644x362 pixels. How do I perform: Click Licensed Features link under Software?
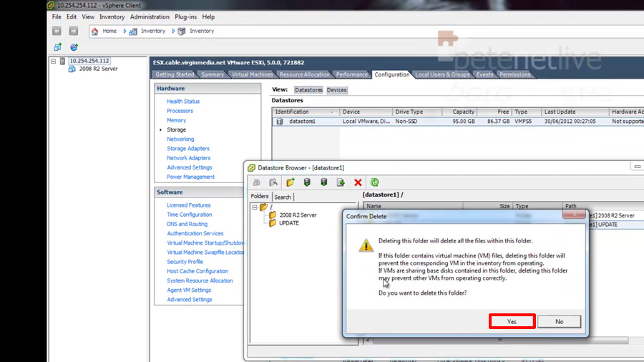pyautogui.click(x=188, y=205)
